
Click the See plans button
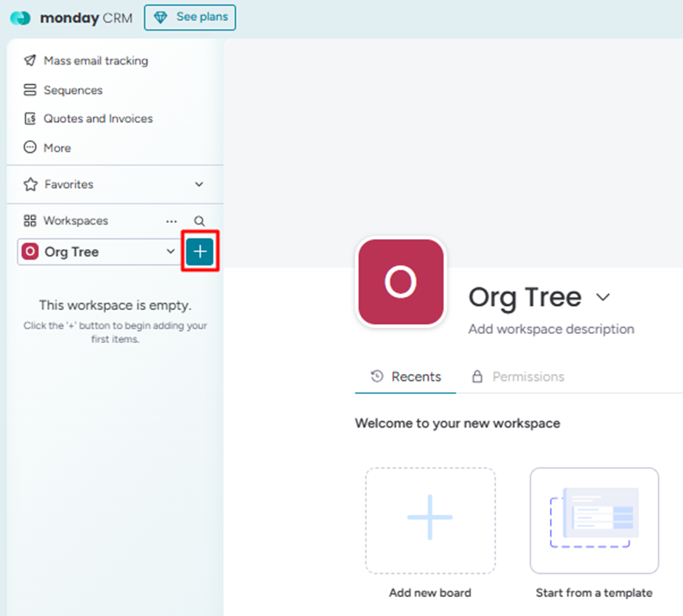(x=190, y=17)
